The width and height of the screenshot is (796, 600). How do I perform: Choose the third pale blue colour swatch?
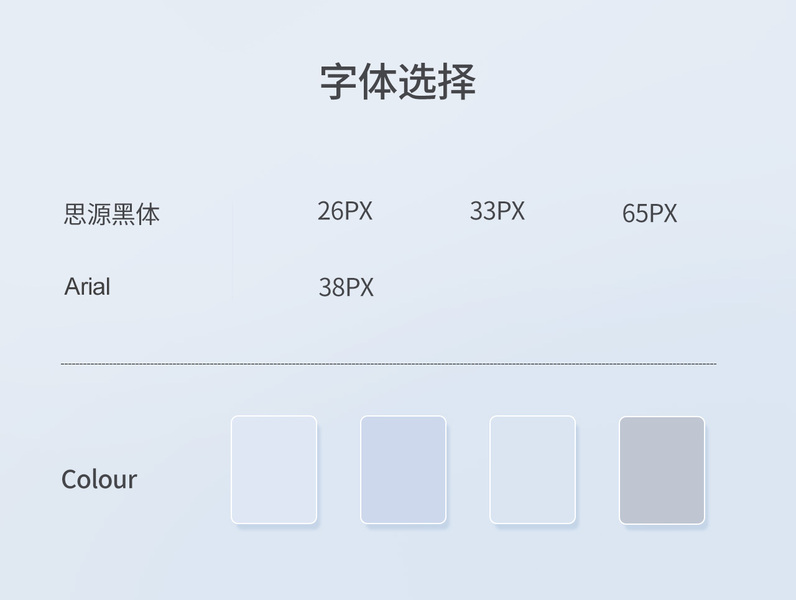click(532, 470)
